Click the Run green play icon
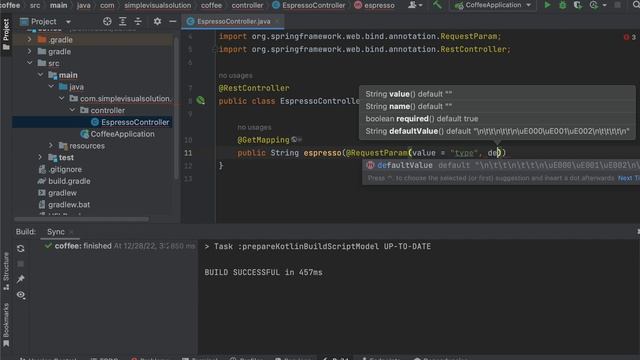 [x=547, y=5]
